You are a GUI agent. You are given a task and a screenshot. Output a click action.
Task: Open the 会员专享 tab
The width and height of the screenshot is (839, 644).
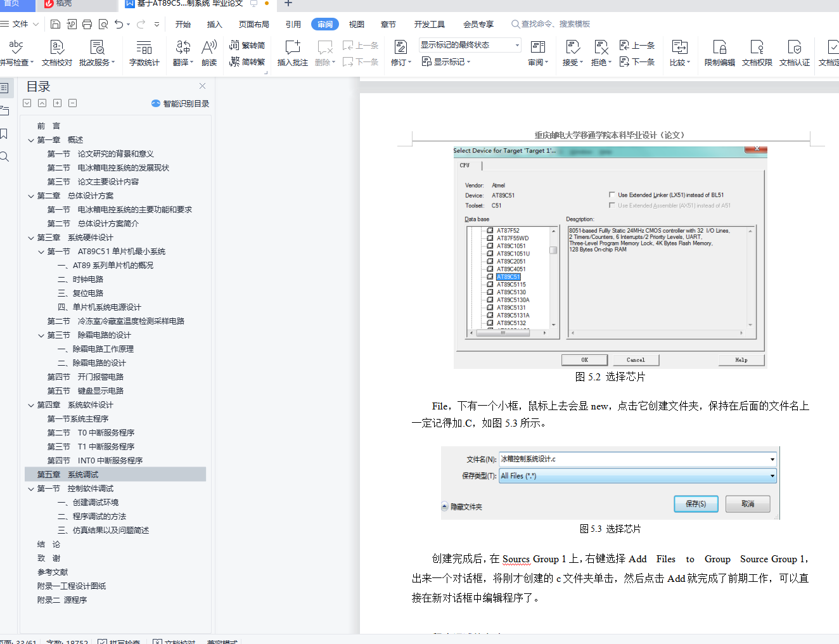pos(478,24)
